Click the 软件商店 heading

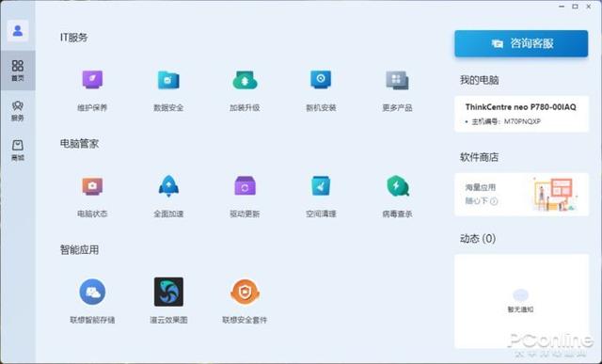point(479,157)
